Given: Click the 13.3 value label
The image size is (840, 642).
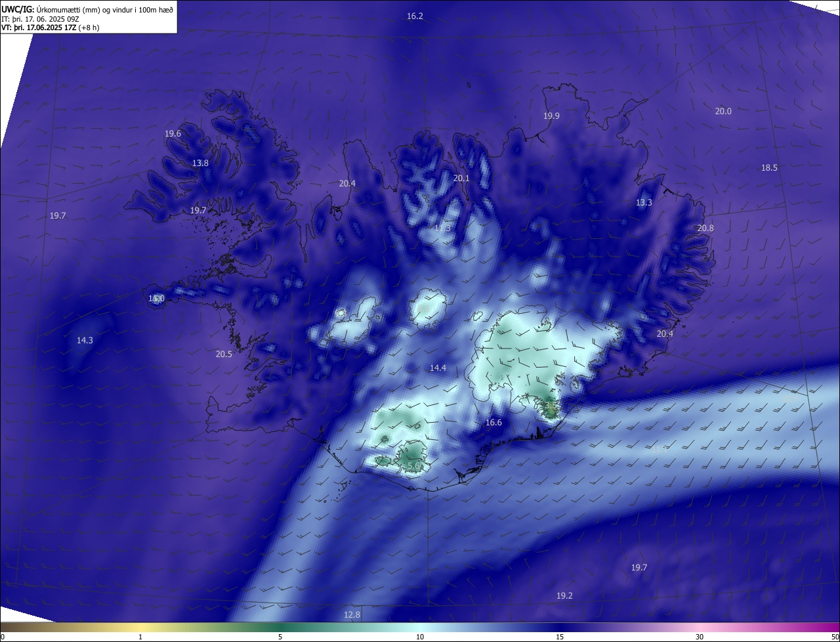Looking at the screenshot, I should (644, 202).
